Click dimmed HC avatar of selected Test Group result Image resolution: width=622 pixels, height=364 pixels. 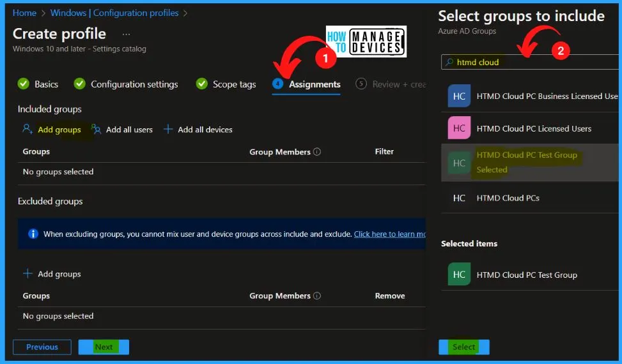pyautogui.click(x=459, y=163)
